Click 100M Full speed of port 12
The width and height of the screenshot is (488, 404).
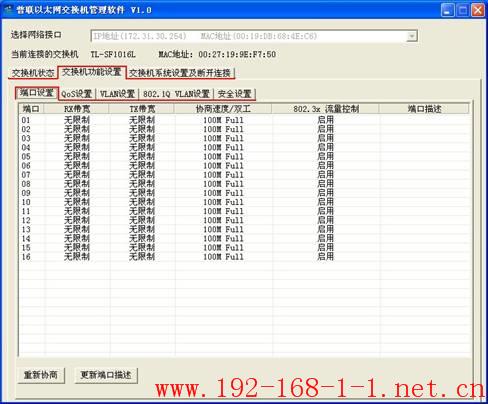pos(223,220)
